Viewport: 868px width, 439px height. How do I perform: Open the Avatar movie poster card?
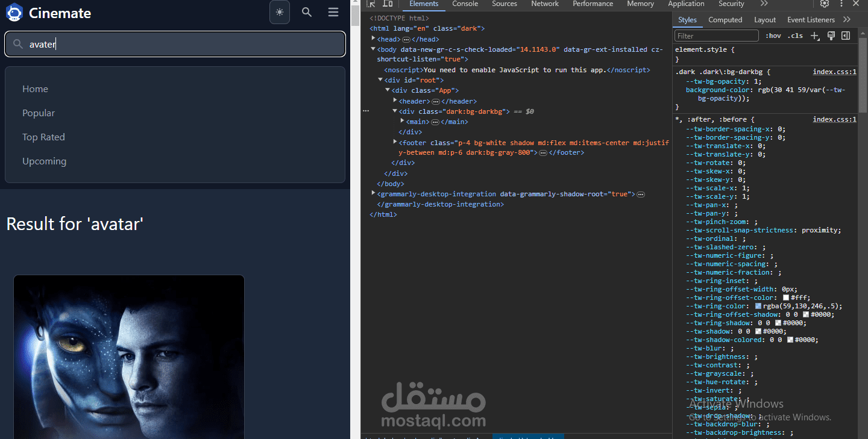point(129,357)
